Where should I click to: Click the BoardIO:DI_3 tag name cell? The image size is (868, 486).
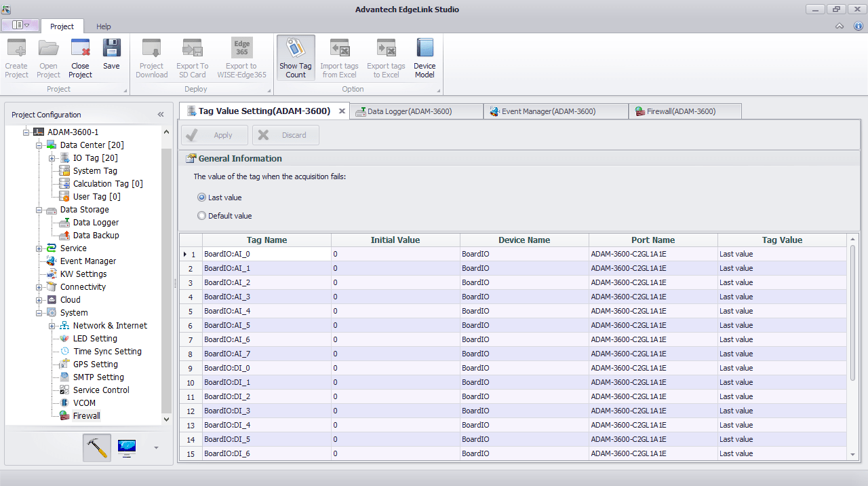point(267,411)
